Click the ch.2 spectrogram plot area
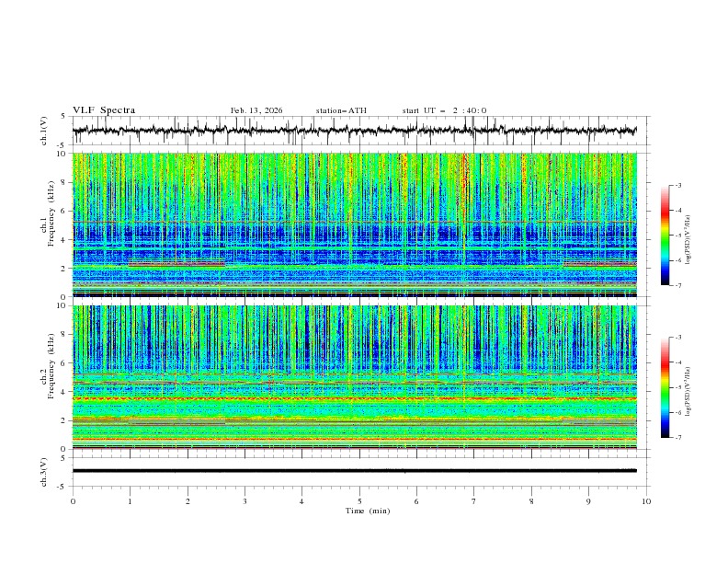 tap(358, 376)
